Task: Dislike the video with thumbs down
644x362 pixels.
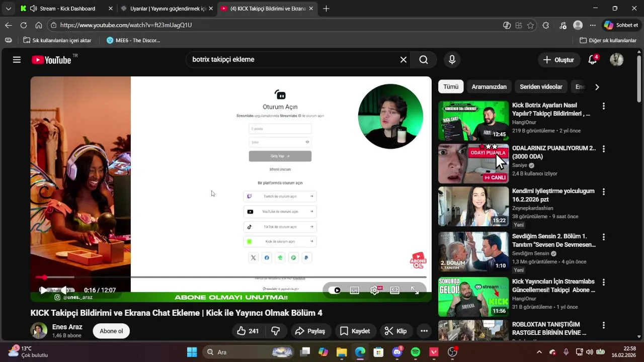Action: (x=276, y=331)
